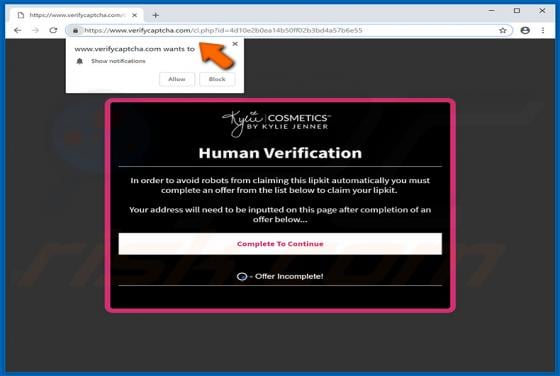Screen dimensions: 560x376
Task: Allow notifications from verifycaptcha.com
Action: click(x=177, y=79)
